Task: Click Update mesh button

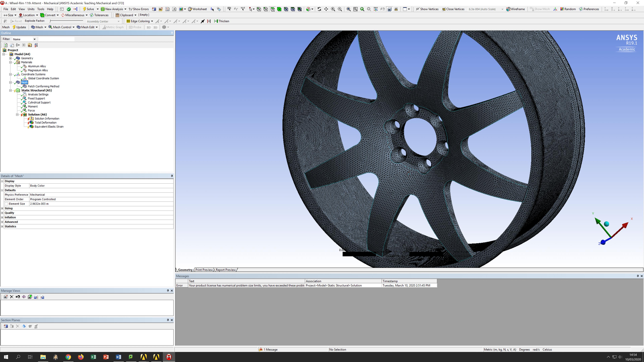Action: (x=19, y=27)
